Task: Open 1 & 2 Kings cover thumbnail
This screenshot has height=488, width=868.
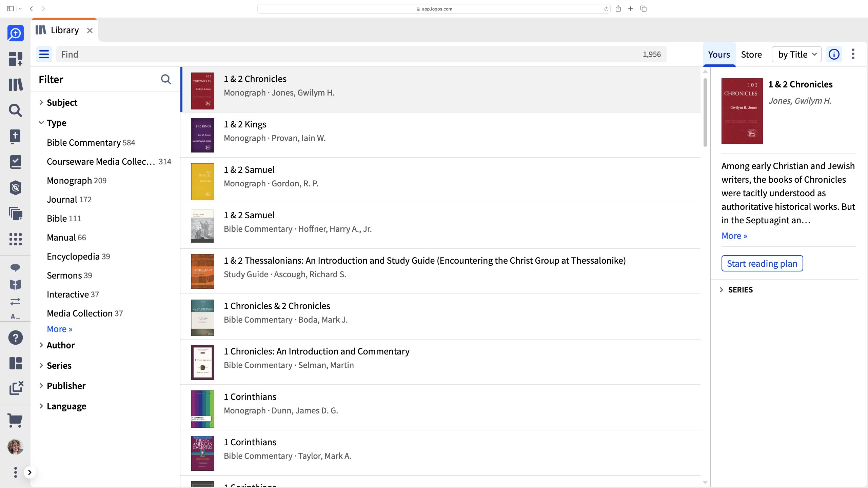Action: pyautogui.click(x=203, y=135)
